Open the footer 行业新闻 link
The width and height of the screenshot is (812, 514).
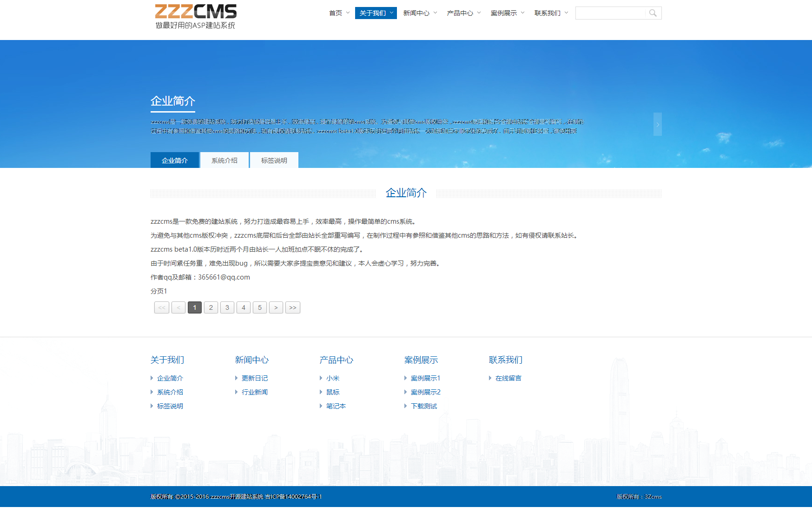tap(255, 392)
